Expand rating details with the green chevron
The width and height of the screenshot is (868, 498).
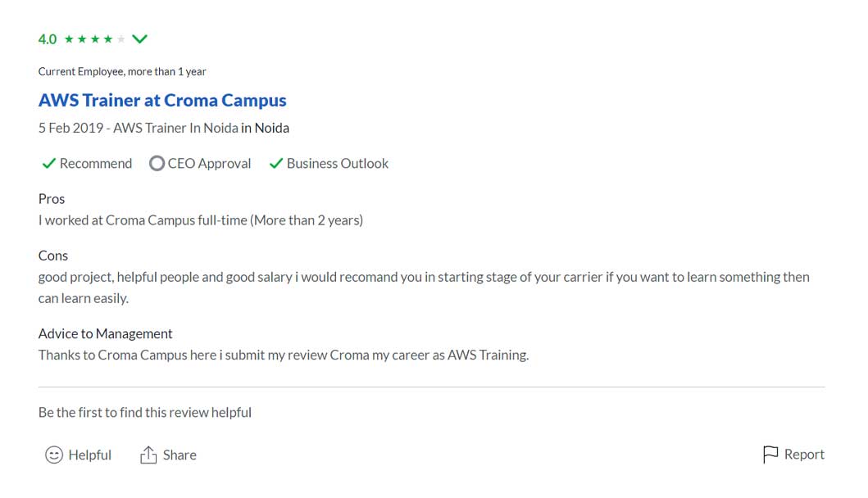pos(139,38)
